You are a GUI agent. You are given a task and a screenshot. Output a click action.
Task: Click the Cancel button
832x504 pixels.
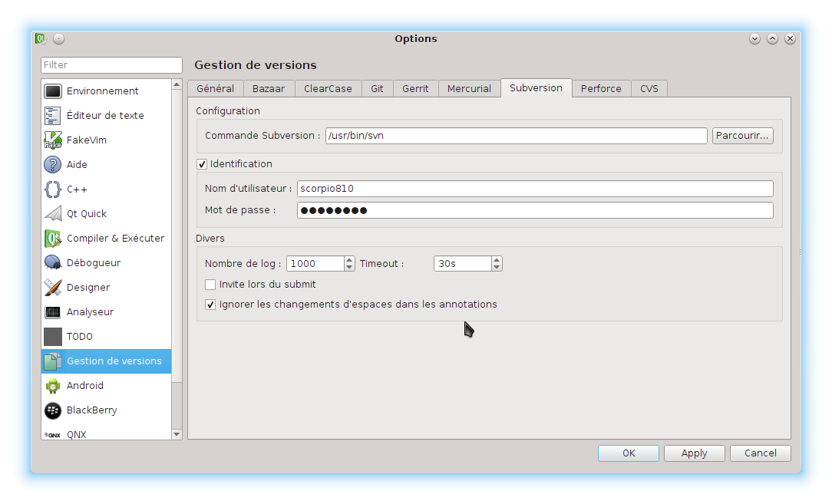click(x=761, y=453)
